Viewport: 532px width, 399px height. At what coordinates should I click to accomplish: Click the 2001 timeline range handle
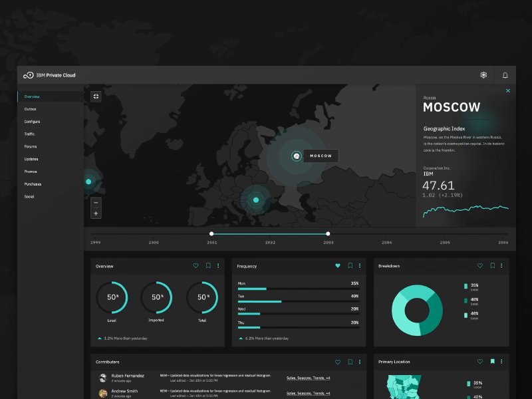pos(211,234)
